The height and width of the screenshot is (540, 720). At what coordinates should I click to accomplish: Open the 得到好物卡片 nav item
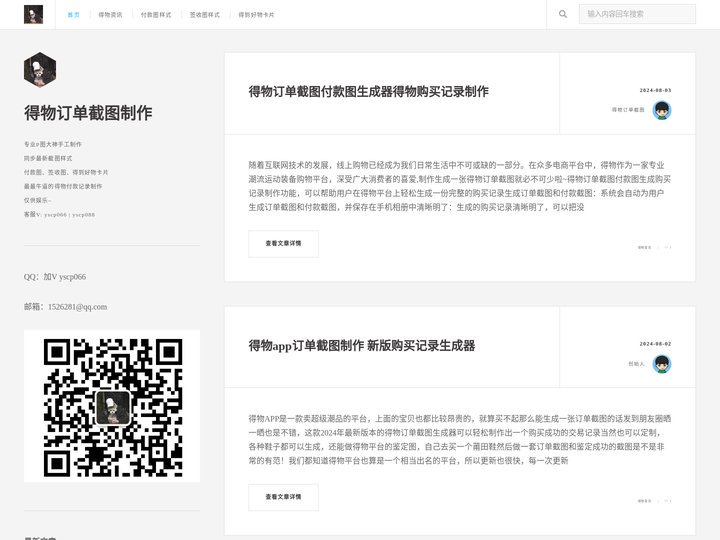click(x=256, y=15)
